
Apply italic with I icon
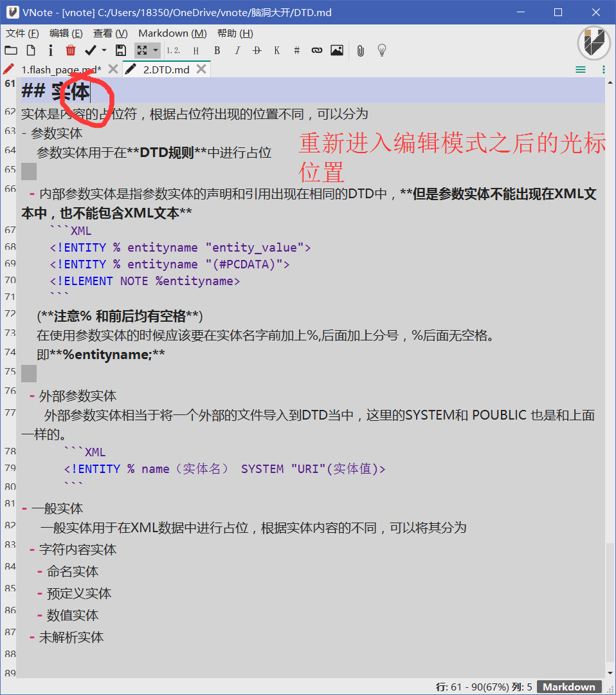click(x=237, y=51)
